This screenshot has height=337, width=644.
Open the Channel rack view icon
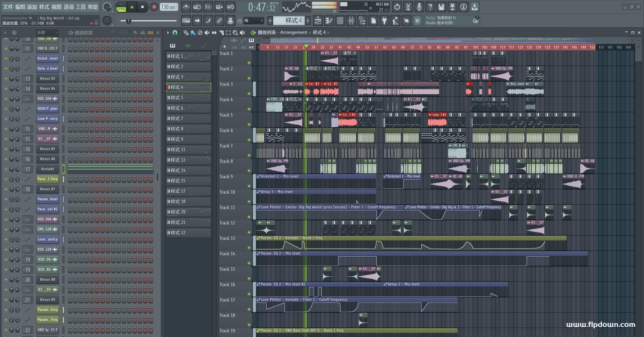[340, 21]
